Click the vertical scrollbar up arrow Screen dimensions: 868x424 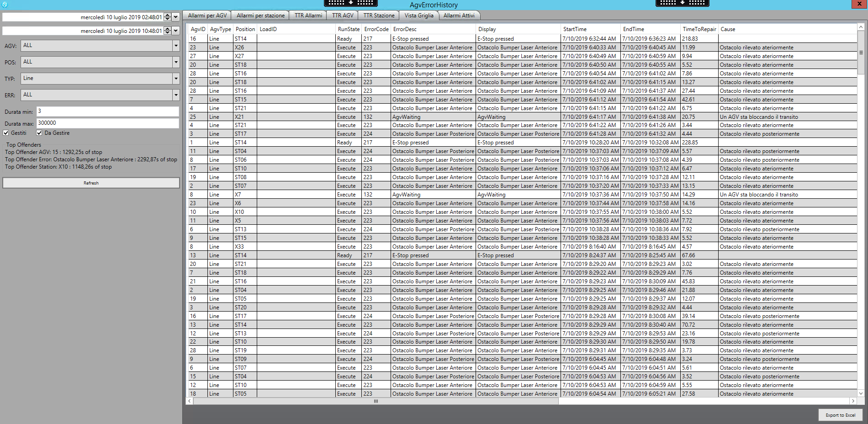(861, 27)
